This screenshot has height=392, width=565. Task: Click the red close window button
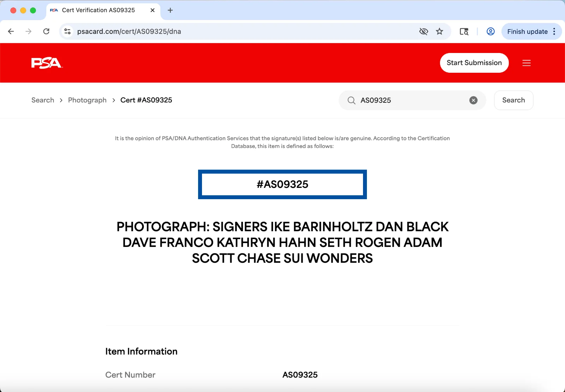click(x=13, y=10)
